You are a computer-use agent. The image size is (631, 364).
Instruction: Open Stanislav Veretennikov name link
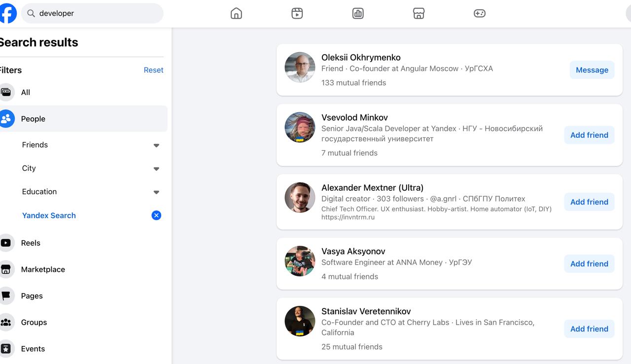[x=366, y=311]
